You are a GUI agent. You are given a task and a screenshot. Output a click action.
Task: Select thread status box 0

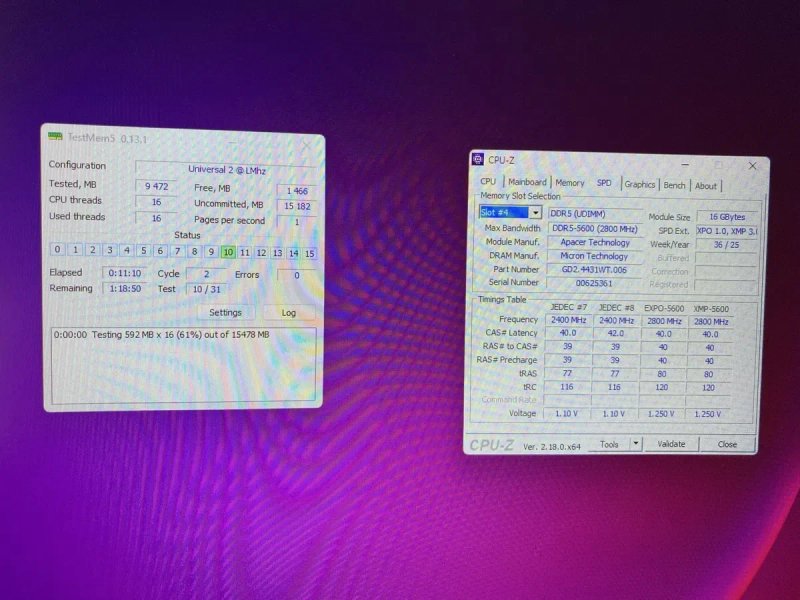point(57,249)
